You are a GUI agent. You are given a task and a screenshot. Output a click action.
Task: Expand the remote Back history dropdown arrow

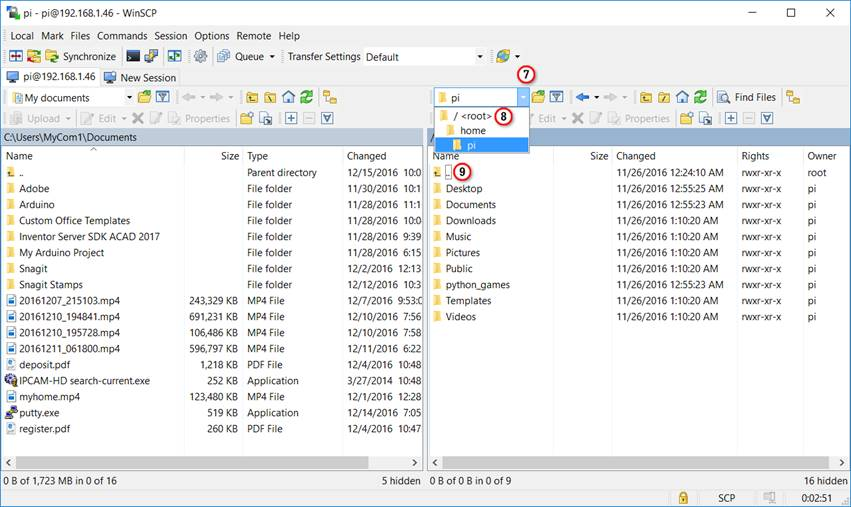click(x=596, y=97)
